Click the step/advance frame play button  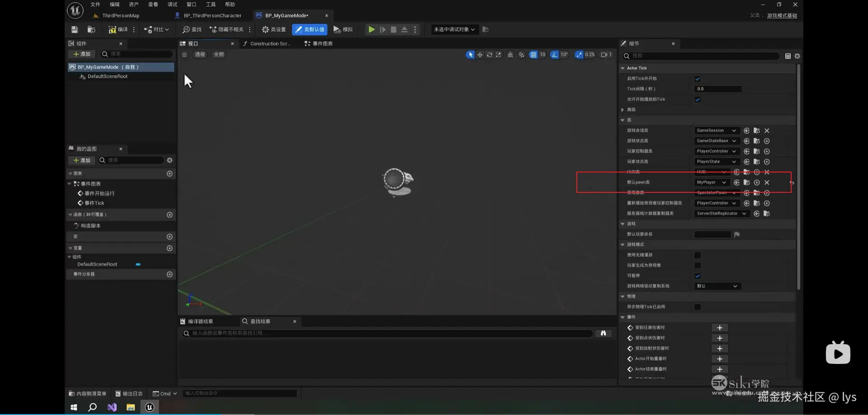(x=383, y=29)
